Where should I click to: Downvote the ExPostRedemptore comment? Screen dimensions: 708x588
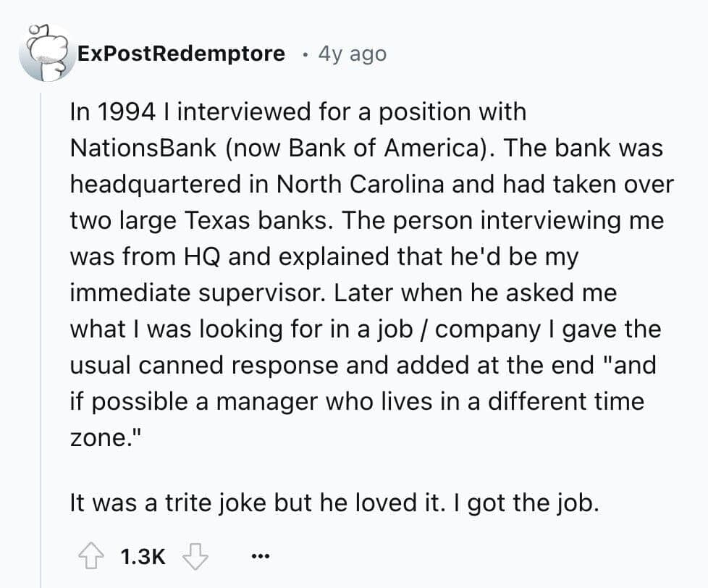[195, 556]
